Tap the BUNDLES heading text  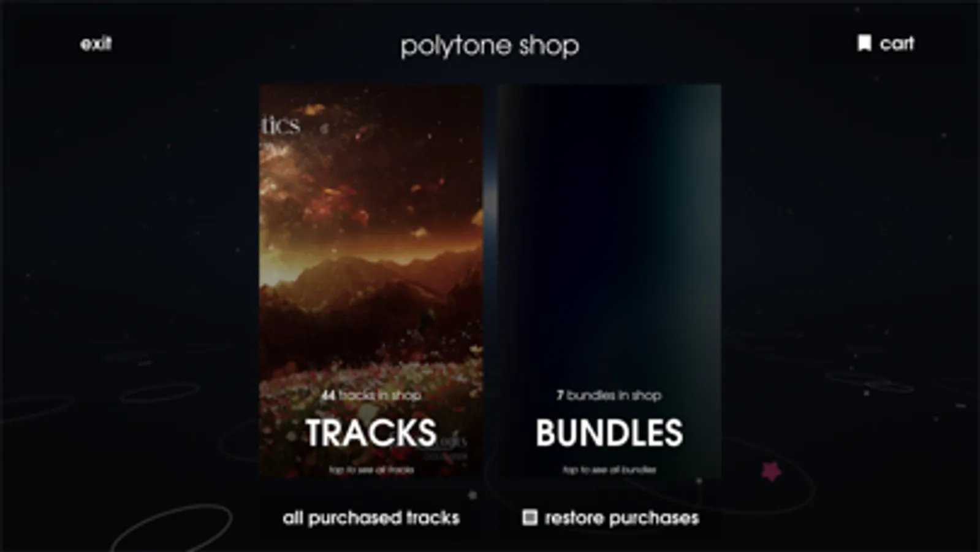pyautogui.click(x=609, y=433)
